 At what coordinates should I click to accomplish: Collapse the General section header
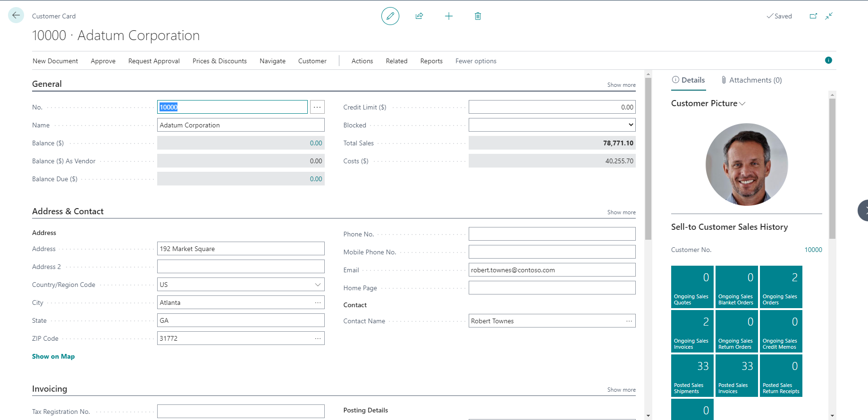(47, 84)
